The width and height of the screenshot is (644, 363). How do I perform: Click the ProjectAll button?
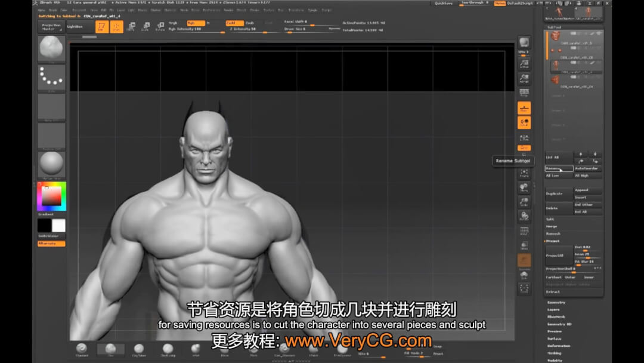(x=559, y=256)
